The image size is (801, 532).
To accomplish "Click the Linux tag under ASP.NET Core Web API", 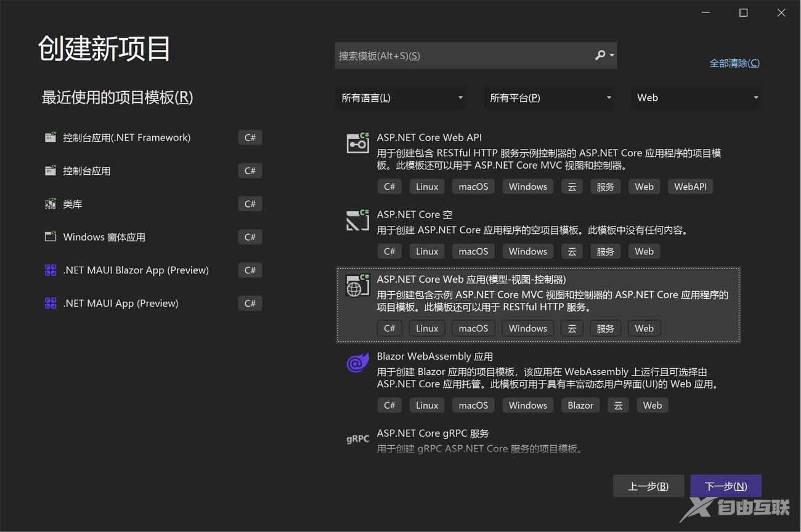I will pyautogui.click(x=427, y=187).
